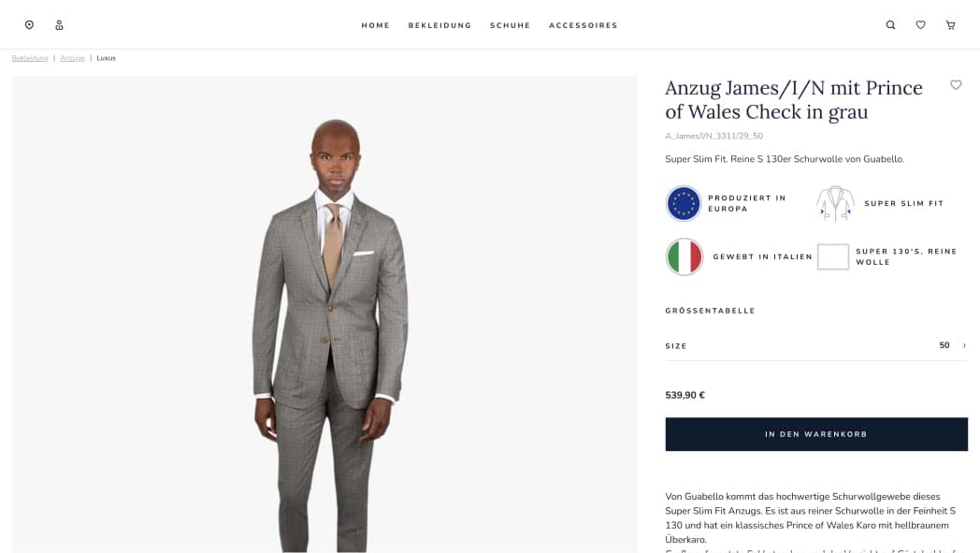Open the Bekleidung navigation menu
This screenshot has width=980, height=553.
(440, 25)
